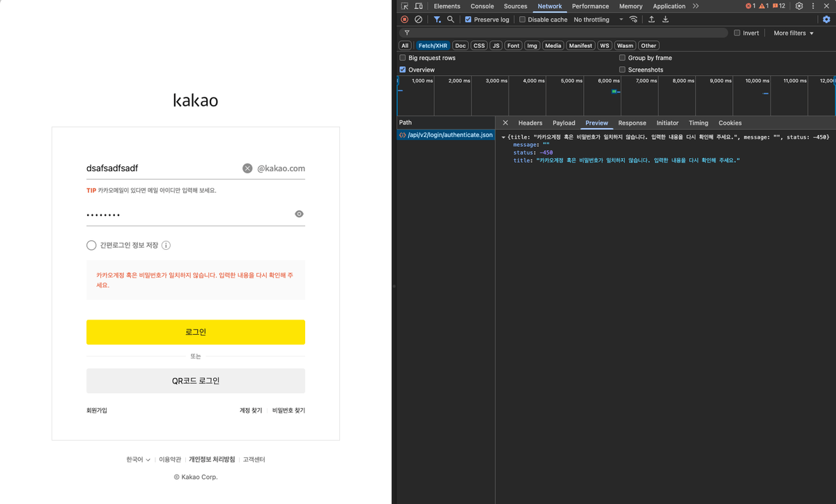The height and width of the screenshot is (504, 836).
Task: Switch to the Sources panel tab
Action: (x=516, y=6)
